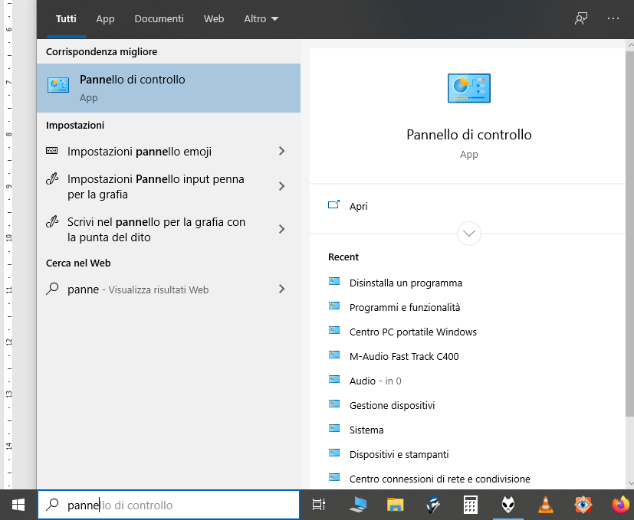The image size is (634, 520).
Task: Click icon next to Gestione dispositivi
Action: 334,404
